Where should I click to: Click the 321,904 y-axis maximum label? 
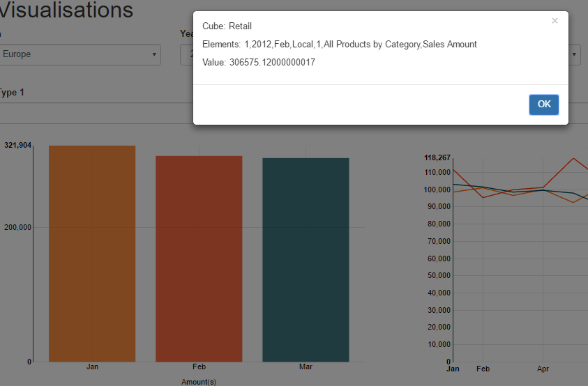pyautogui.click(x=18, y=146)
